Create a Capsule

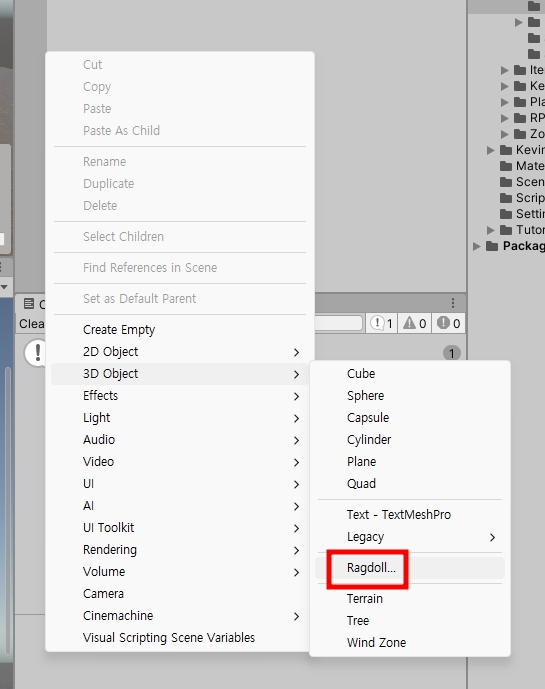[410, 417]
